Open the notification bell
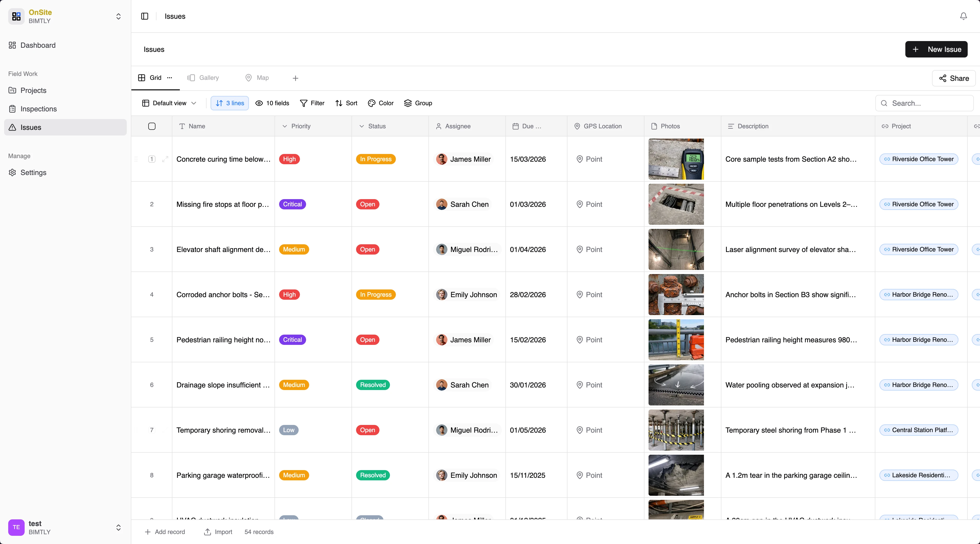Screen dimensions: 980x544 point(963,16)
